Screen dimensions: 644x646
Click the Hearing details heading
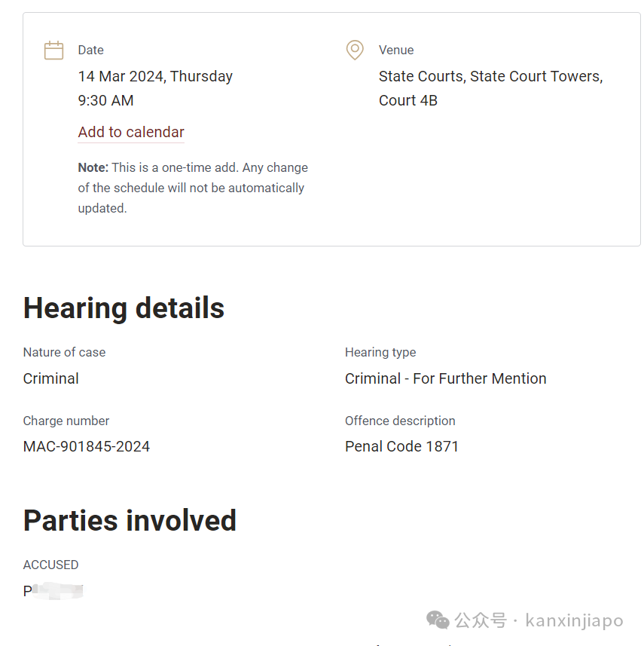(124, 308)
